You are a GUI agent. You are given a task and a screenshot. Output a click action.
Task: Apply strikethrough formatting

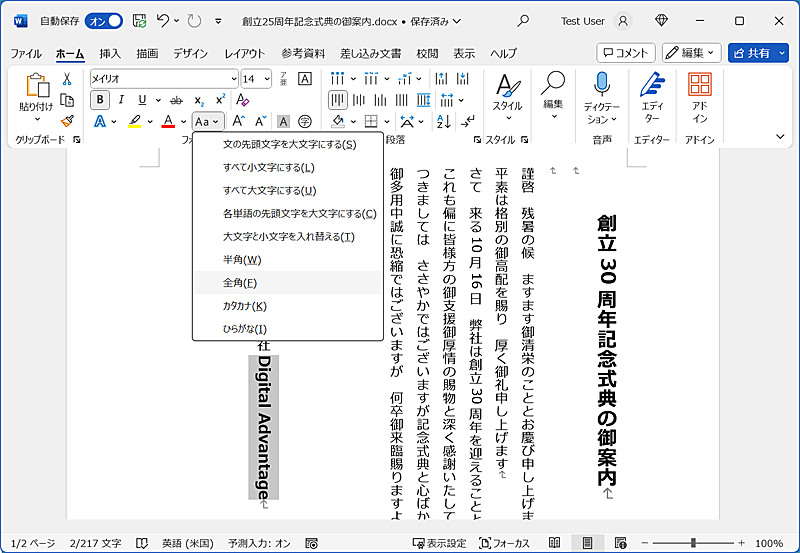click(176, 100)
